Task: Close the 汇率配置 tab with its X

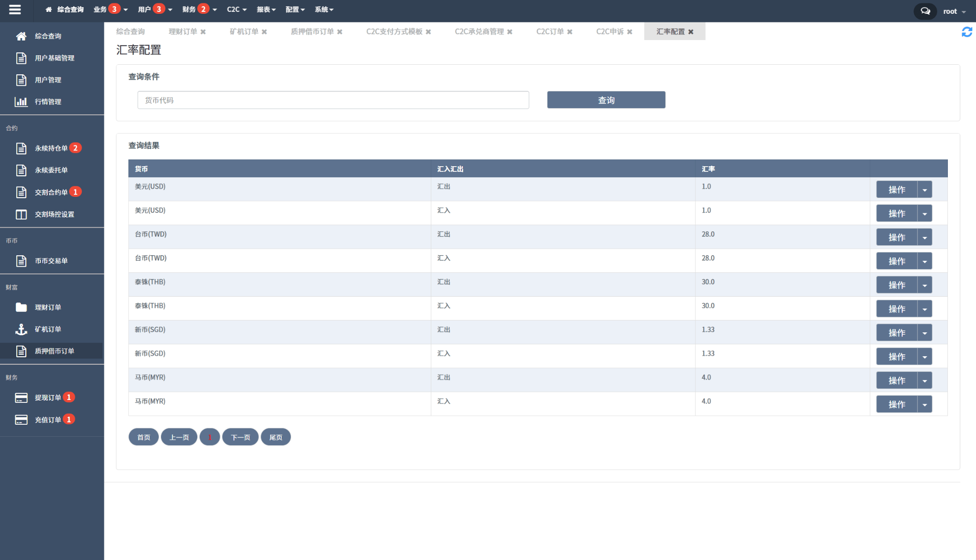Action: pyautogui.click(x=691, y=32)
